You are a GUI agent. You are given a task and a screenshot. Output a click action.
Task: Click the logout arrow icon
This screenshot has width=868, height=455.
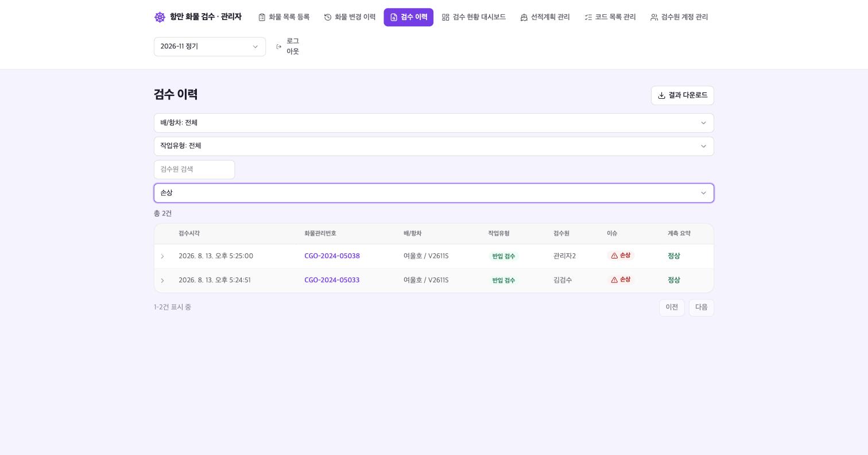(279, 47)
